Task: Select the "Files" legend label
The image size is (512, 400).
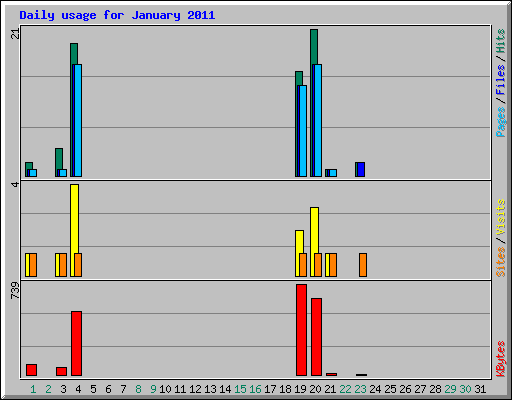Action: pos(500,79)
